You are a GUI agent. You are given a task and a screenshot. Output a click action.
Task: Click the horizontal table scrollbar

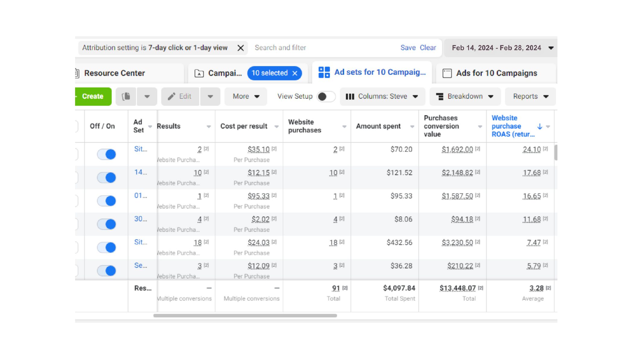245,316
